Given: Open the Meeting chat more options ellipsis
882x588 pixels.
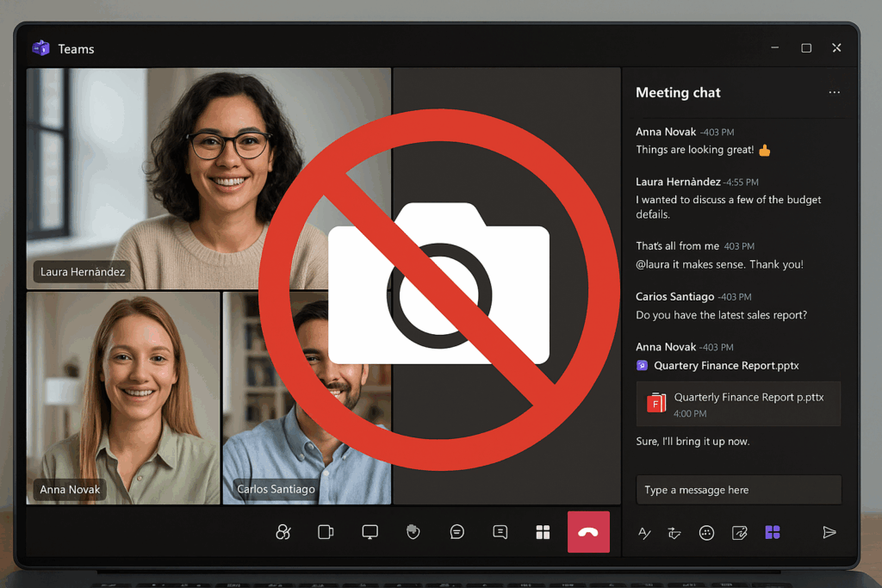Looking at the screenshot, I should (x=834, y=92).
